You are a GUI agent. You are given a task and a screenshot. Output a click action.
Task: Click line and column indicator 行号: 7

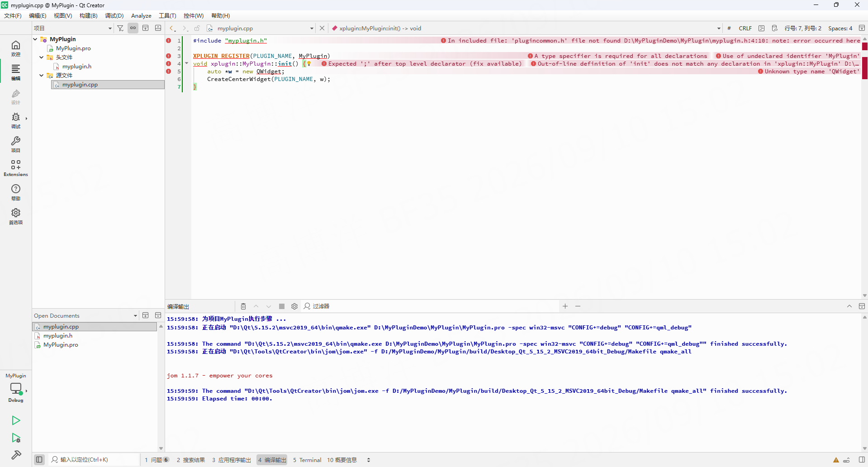pos(803,28)
